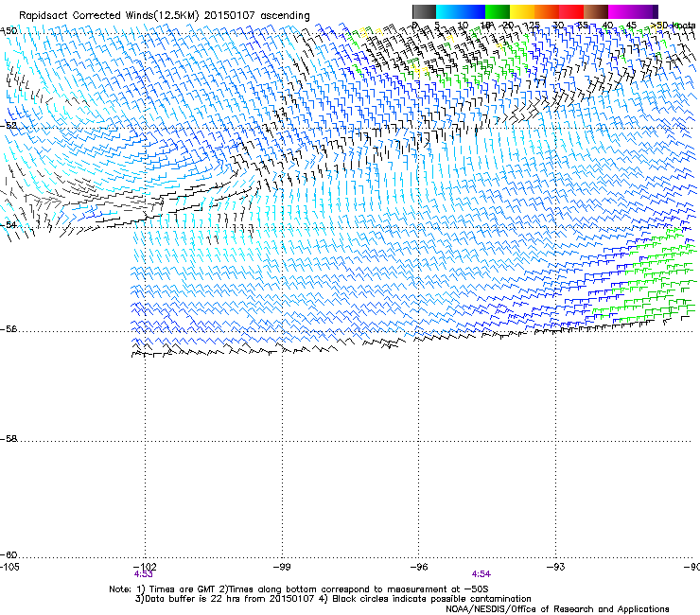Image resolution: width=700 pixels, height=615 pixels.
Task: Click the red segment of the wind-speed legend
Action: coord(571,11)
